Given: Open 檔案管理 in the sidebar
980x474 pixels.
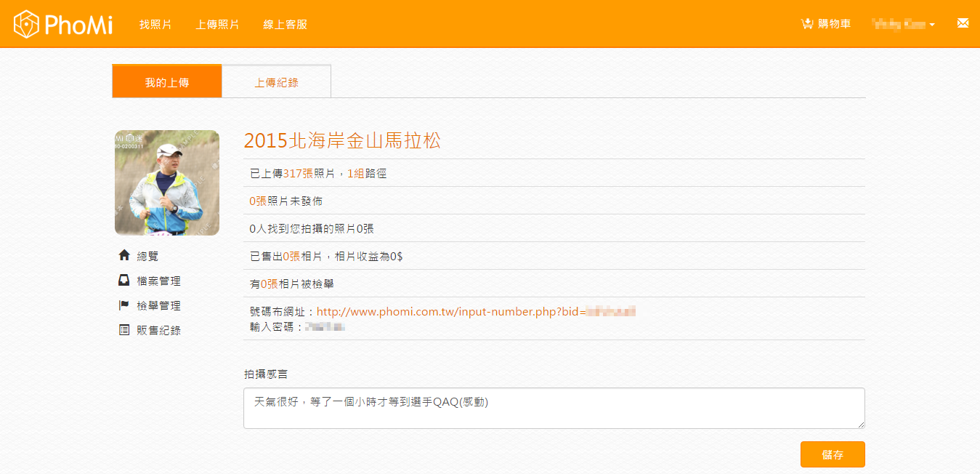Looking at the screenshot, I should pyautogui.click(x=158, y=281).
